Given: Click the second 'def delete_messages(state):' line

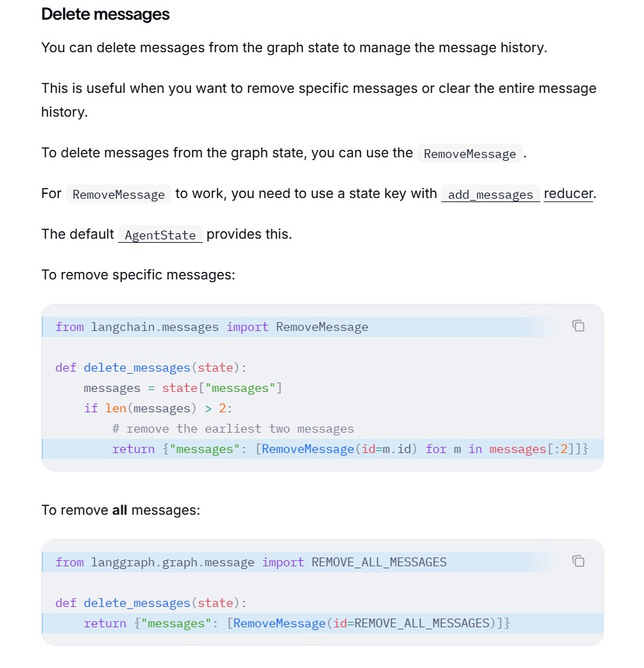Looking at the screenshot, I should [x=150, y=603].
